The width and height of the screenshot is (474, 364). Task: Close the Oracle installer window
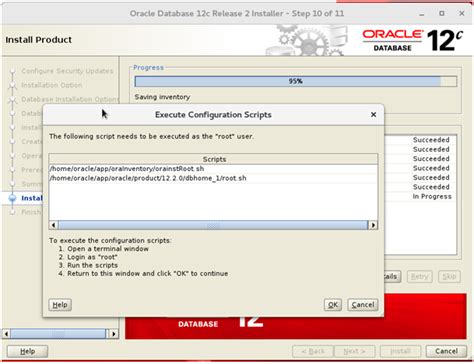[x=462, y=13]
